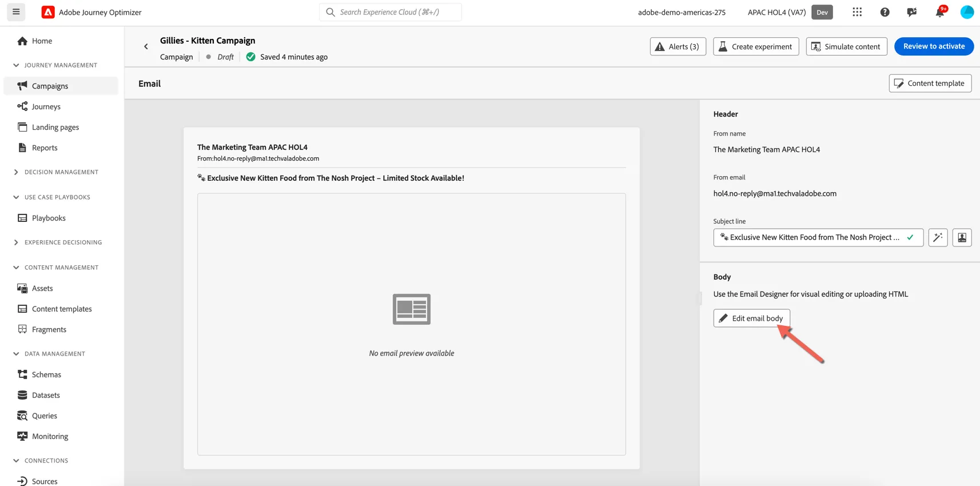Click the Search Experience Cloud field
Image resolution: width=980 pixels, height=486 pixels.
(391, 12)
